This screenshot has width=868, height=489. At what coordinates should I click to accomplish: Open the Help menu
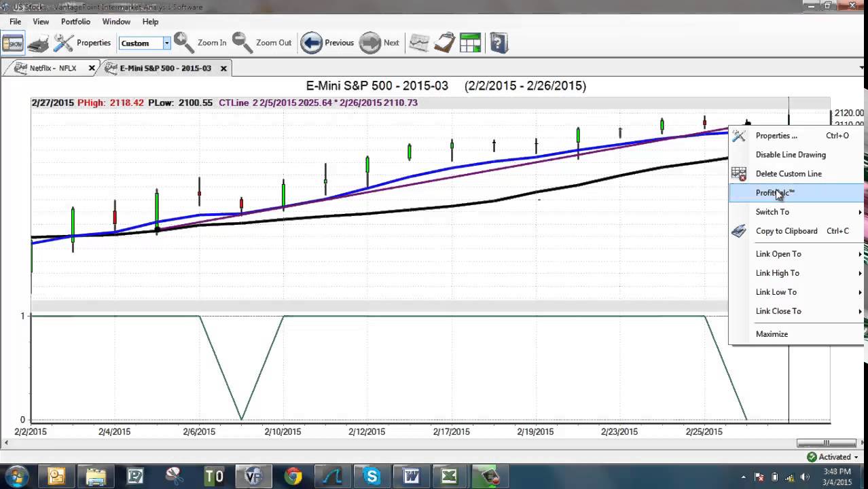coord(150,22)
